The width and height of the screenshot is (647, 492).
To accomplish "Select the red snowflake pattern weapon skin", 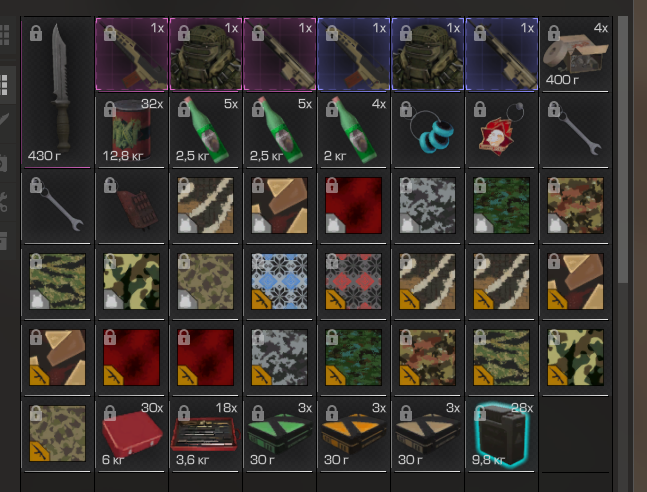I will pyautogui.click(x=353, y=281).
